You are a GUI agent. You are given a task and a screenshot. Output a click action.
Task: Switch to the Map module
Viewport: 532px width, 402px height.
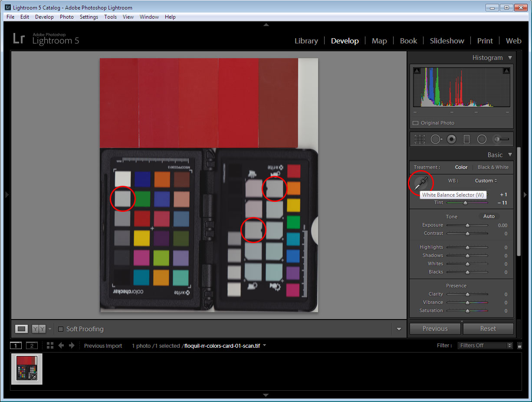pos(379,41)
